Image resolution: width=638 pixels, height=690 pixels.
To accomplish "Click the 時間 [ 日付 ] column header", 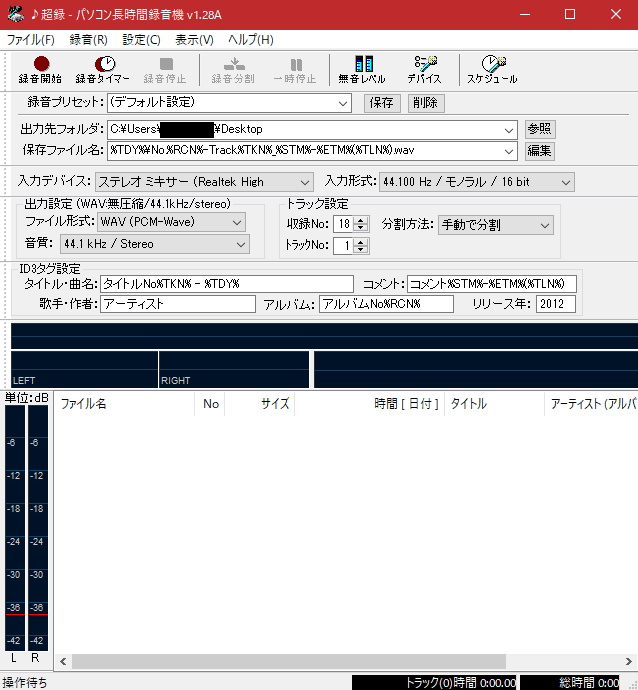I will click(370, 404).
